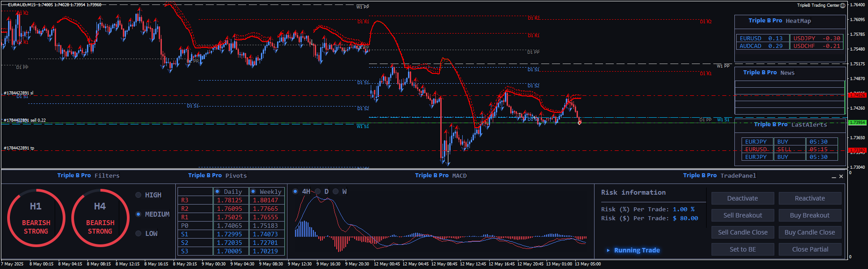The image size is (868, 269).
Task: Minimize the TradePanel with the dash icon
Action: click(834, 177)
